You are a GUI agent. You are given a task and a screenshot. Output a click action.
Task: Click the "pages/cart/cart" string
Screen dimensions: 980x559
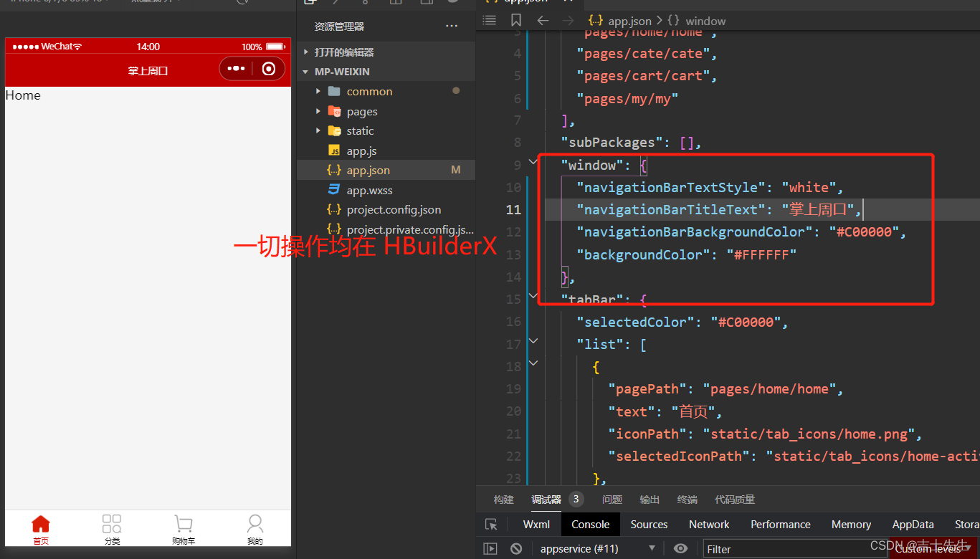(x=643, y=76)
